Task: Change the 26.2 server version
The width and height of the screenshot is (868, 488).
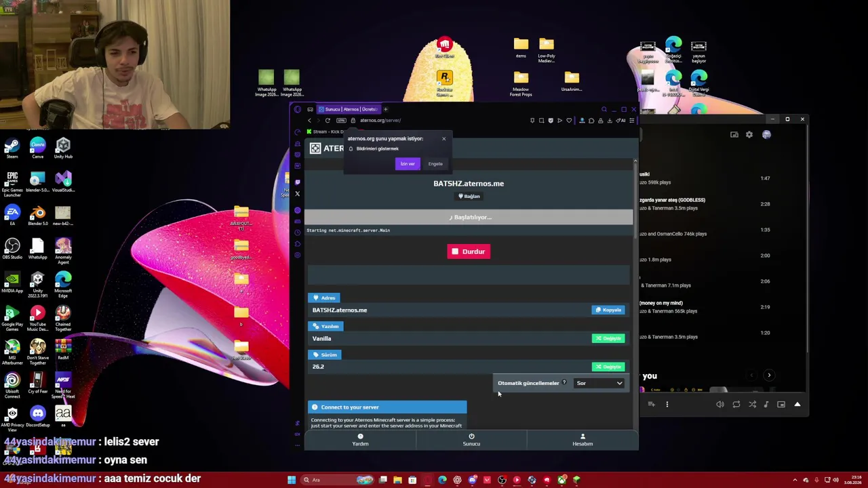Action: click(608, 367)
